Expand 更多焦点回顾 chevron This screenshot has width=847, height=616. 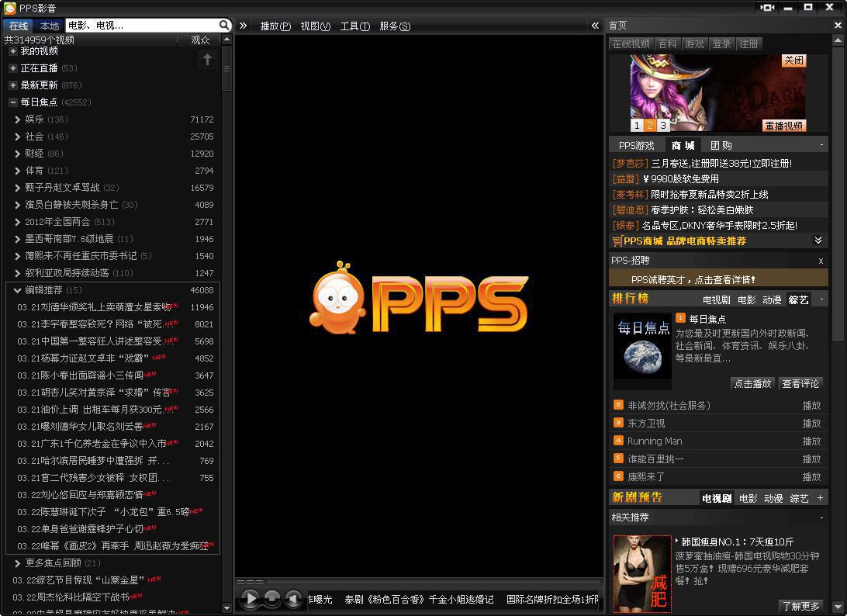(x=17, y=563)
